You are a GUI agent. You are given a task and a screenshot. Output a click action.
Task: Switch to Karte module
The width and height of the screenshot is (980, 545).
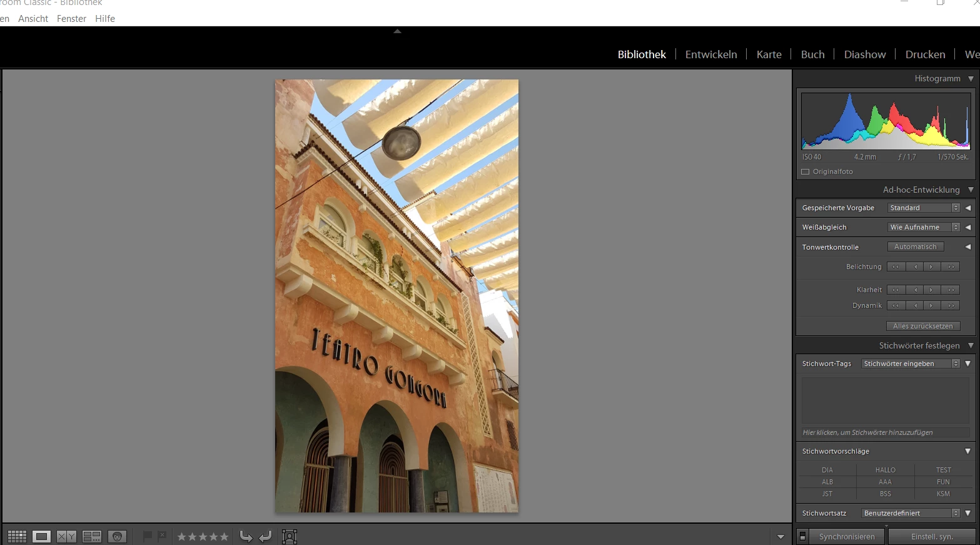tap(769, 54)
